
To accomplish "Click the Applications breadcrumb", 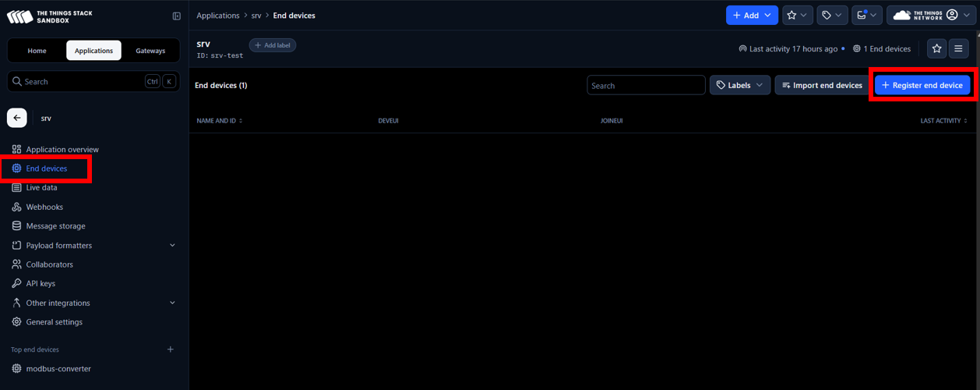I will [218, 16].
